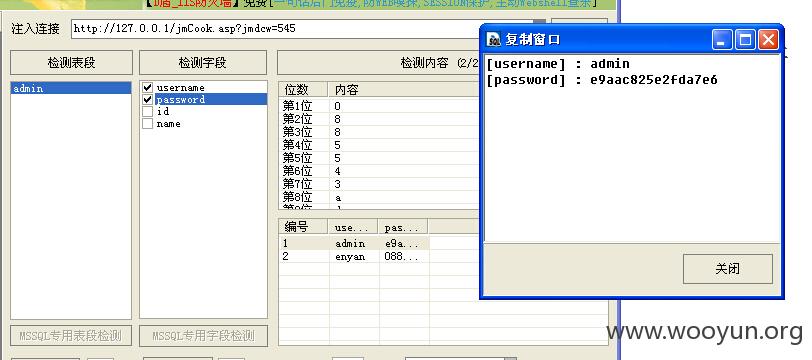Select the name field label
812x360 pixels.
click(168, 124)
